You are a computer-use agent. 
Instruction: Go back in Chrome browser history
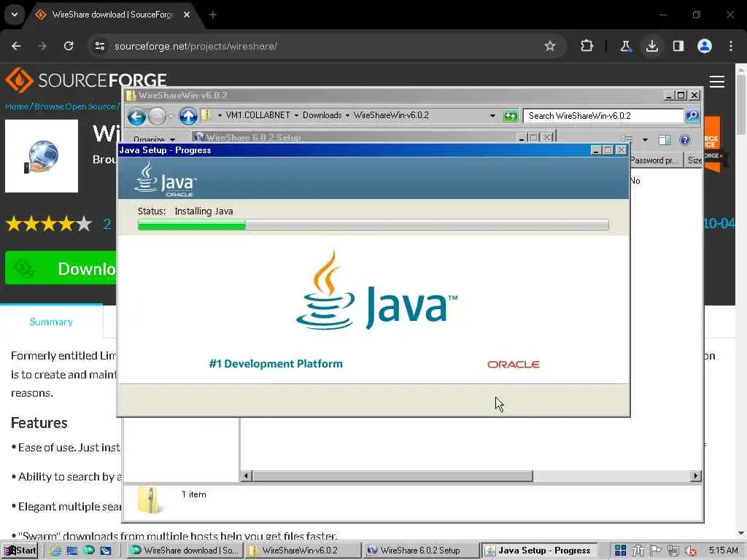(x=16, y=46)
